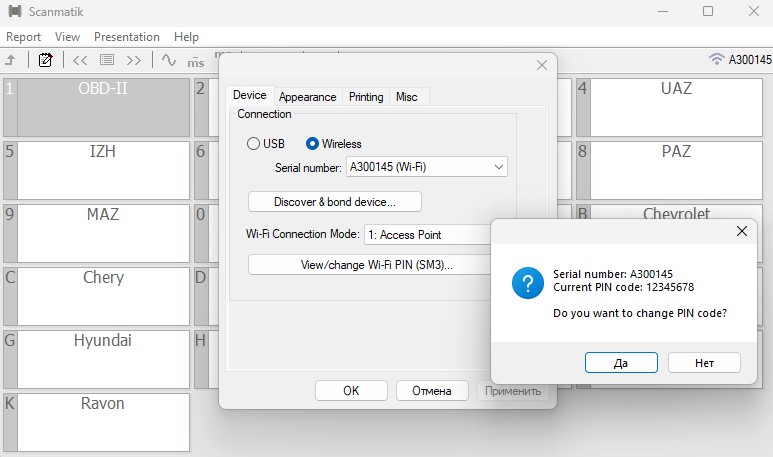Viewport: 773px width, 457px height.
Task: Click Discover & bond device button
Action: tap(334, 202)
